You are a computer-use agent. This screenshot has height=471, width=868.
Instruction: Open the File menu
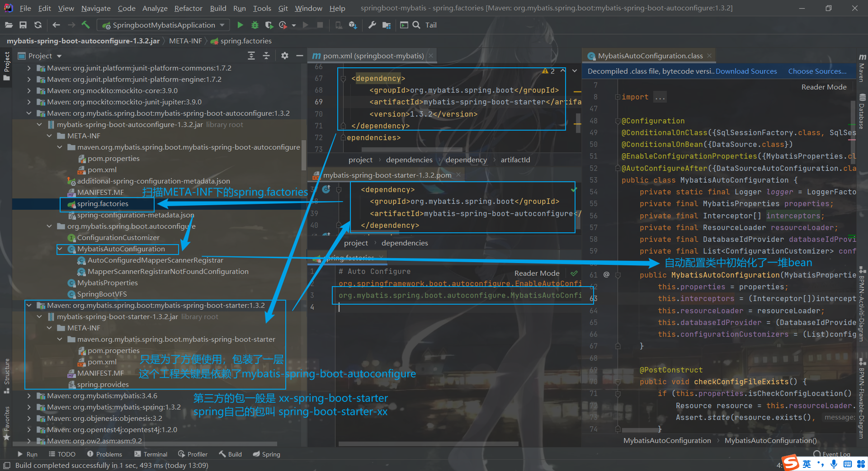point(25,8)
